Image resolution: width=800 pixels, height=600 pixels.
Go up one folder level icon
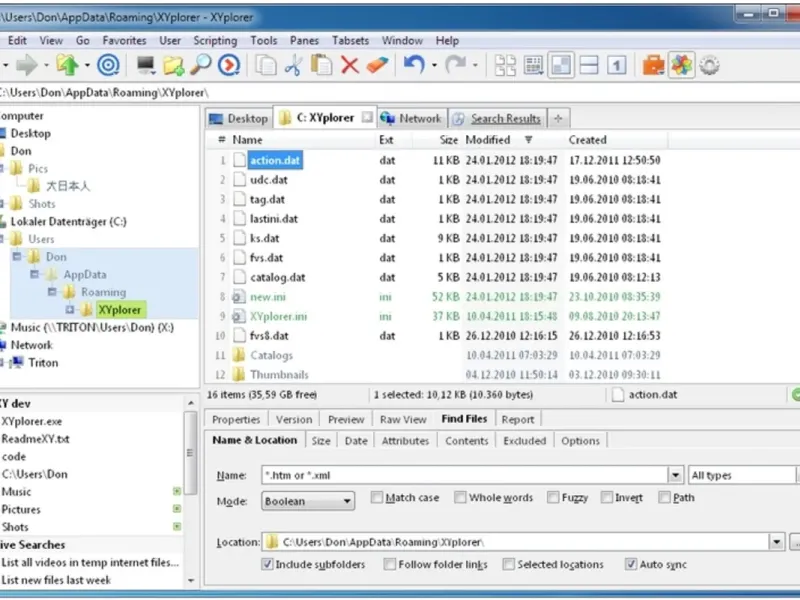[67, 65]
